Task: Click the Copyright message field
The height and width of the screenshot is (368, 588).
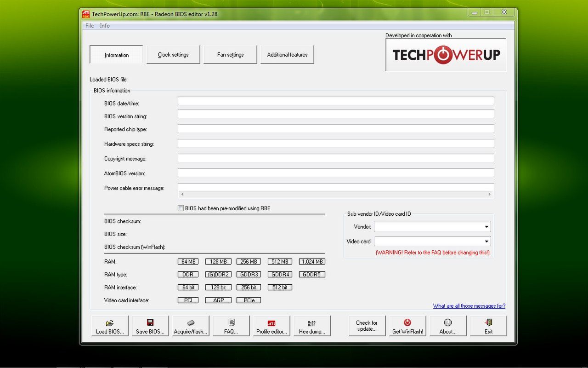Action: [336, 158]
